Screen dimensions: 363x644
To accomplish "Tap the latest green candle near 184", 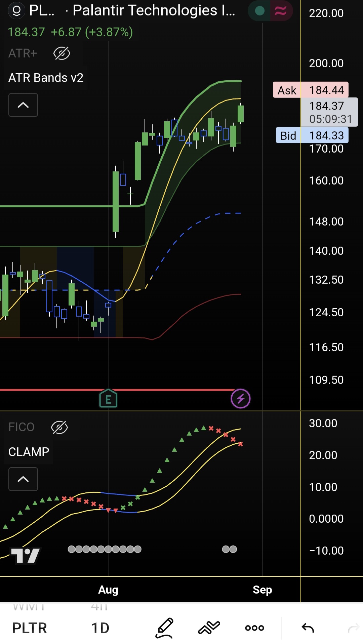I will pyautogui.click(x=241, y=114).
